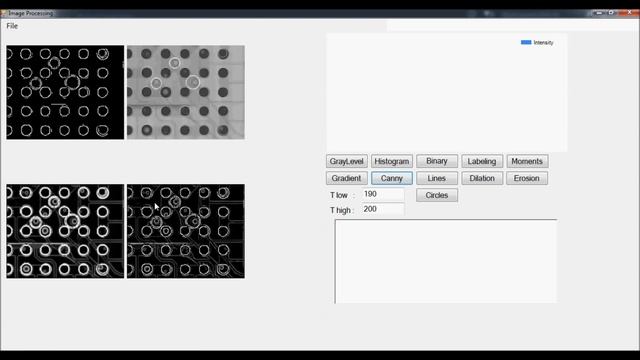Open the File menu
Image resolution: width=640 pixels, height=360 pixels.
click(12, 26)
